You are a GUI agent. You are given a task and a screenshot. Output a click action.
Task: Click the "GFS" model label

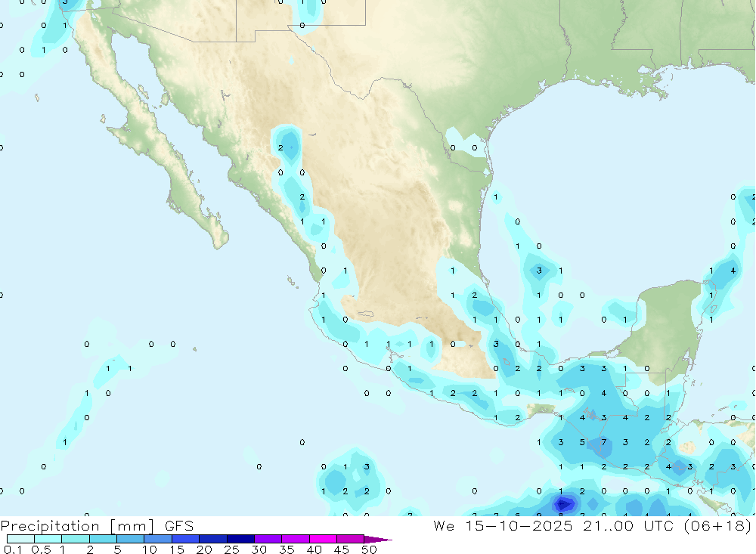point(179,526)
